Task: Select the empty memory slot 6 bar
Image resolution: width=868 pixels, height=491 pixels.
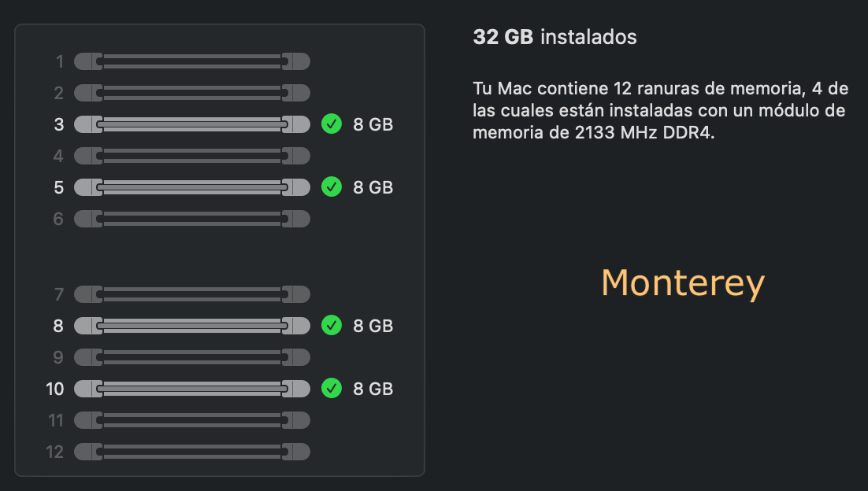Action: tap(191, 219)
